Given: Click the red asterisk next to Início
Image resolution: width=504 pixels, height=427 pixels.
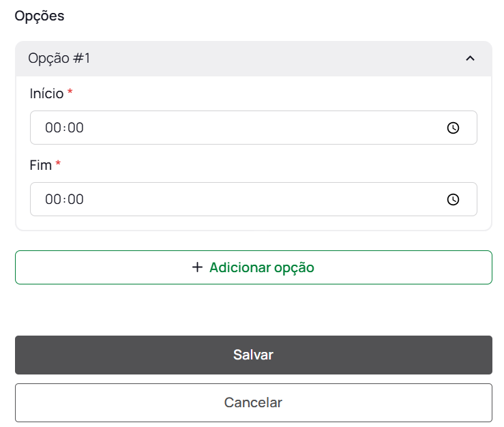Looking at the screenshot, I should pos(70,93).
